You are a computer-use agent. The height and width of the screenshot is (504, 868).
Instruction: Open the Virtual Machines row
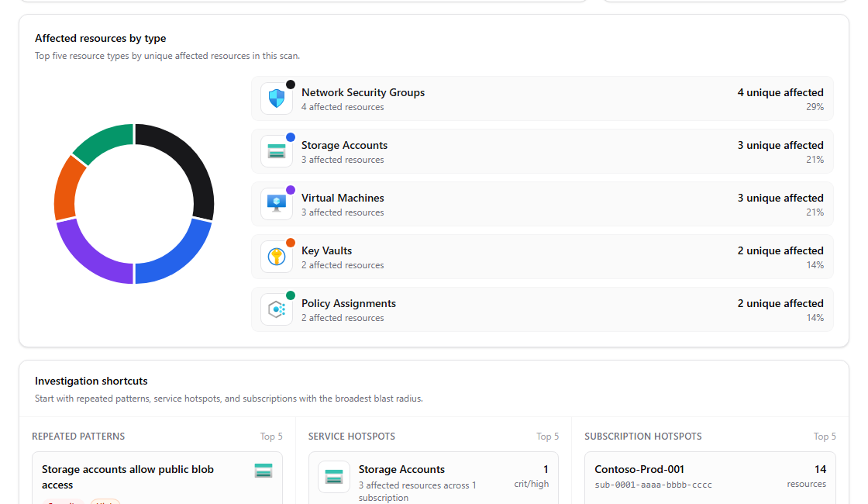(542, 204)
